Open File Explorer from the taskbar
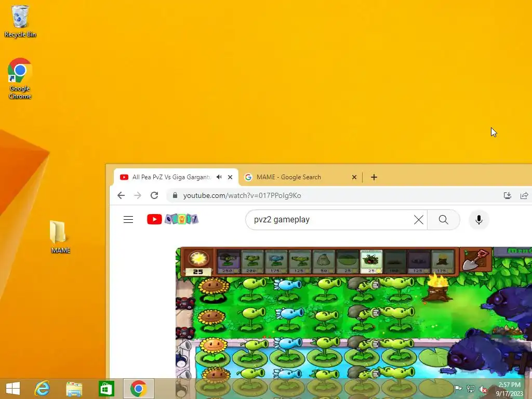This screenshot has width=532, height=399. 74,389
